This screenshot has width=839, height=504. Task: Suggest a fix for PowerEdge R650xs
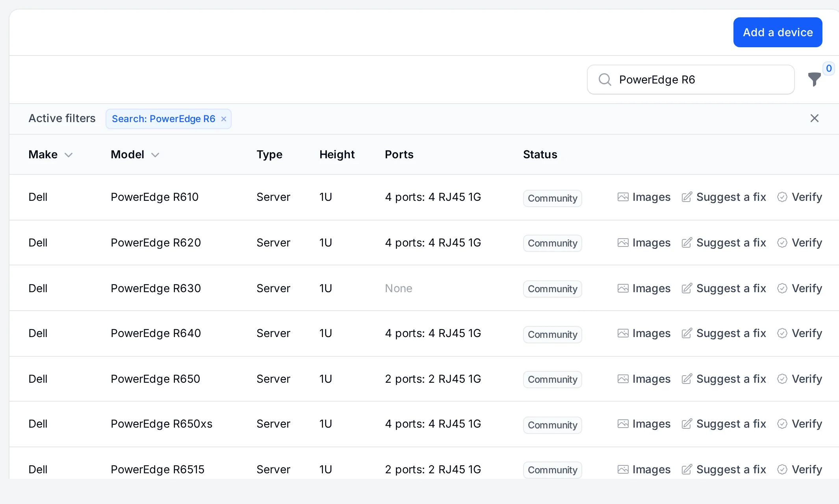(x=724, y=424)
